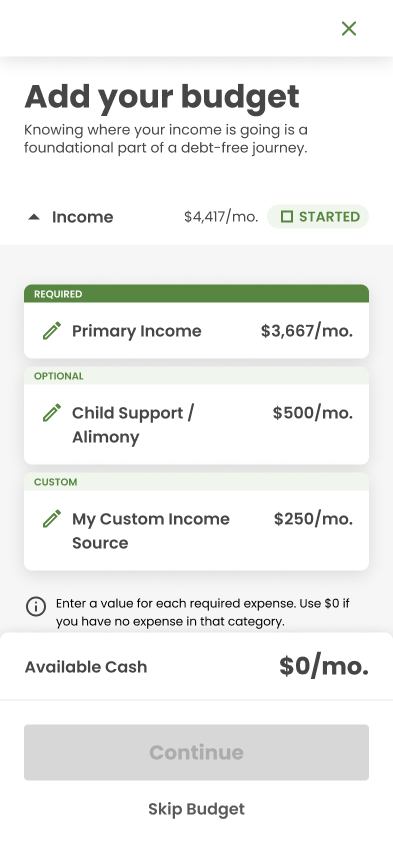Open My Custom Income Source card
The width and height of the screenshot is (393, 853).
tap(196, 530)
